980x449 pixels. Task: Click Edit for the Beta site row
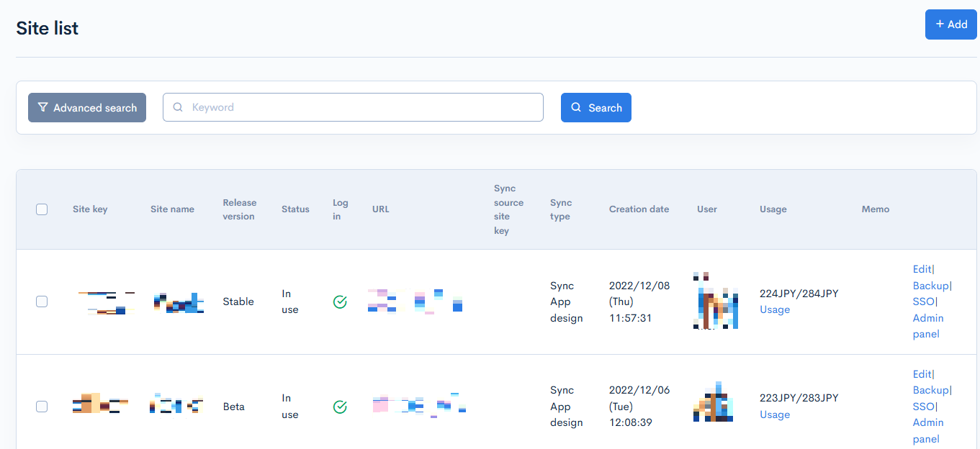922,374
